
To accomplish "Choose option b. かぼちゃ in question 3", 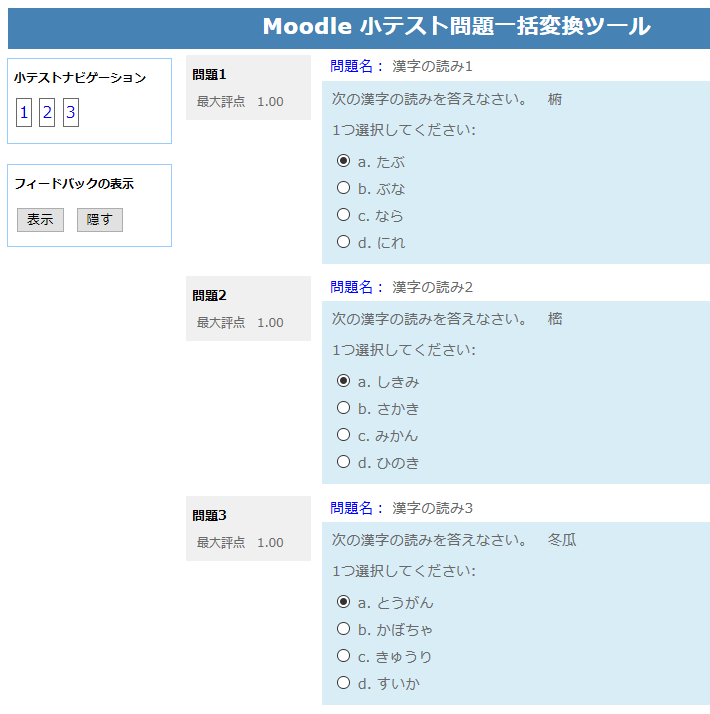I will pyautogui.click(x=343, y=629).
